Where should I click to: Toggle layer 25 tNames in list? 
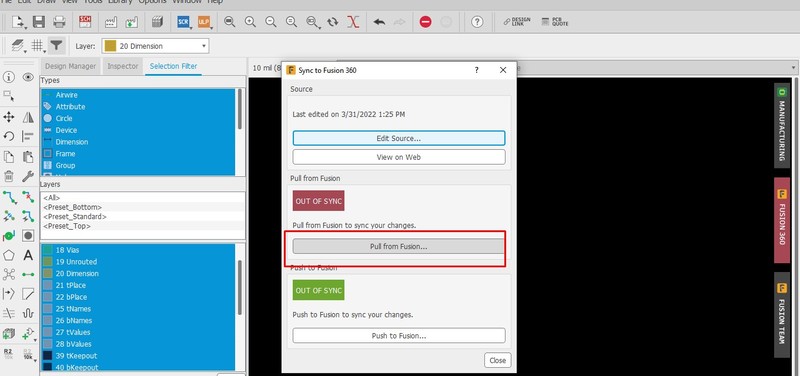[138, 309]
